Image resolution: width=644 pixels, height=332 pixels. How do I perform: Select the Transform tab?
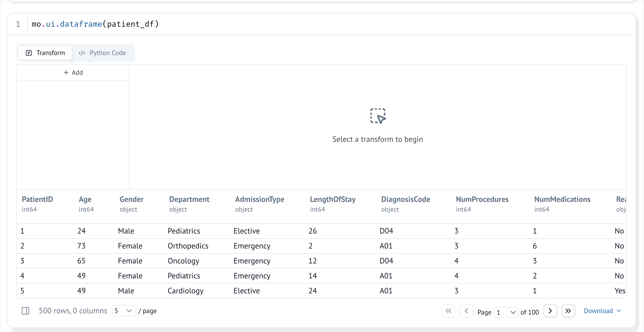pos(46,53)
